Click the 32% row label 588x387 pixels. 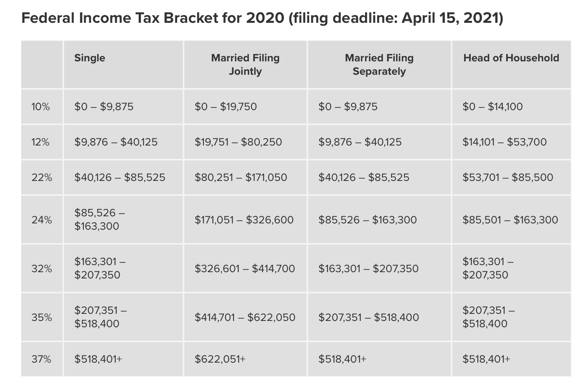42,268
